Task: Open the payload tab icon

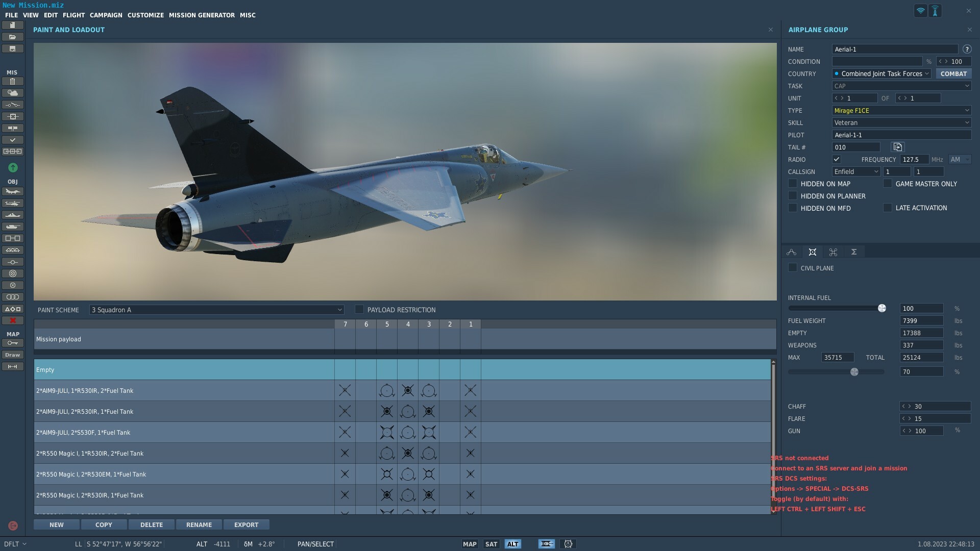Action: click(x=813, y=252)
